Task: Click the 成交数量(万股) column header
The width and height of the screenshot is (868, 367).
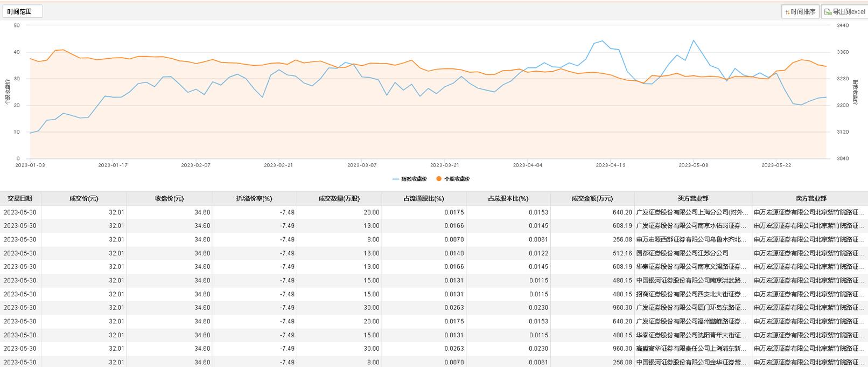Action: coord(339,198)
